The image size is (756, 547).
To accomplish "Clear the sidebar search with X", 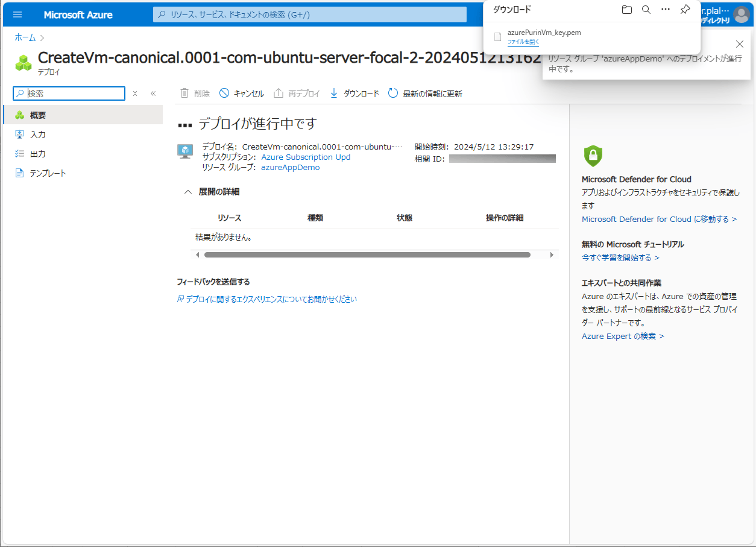I will (x=135, y=93).
